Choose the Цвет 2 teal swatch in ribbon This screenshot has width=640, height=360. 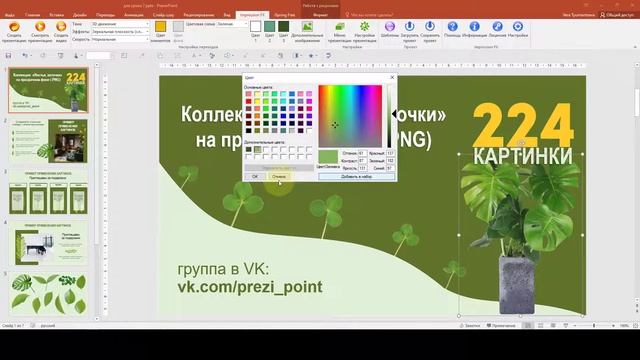[269, 27]
